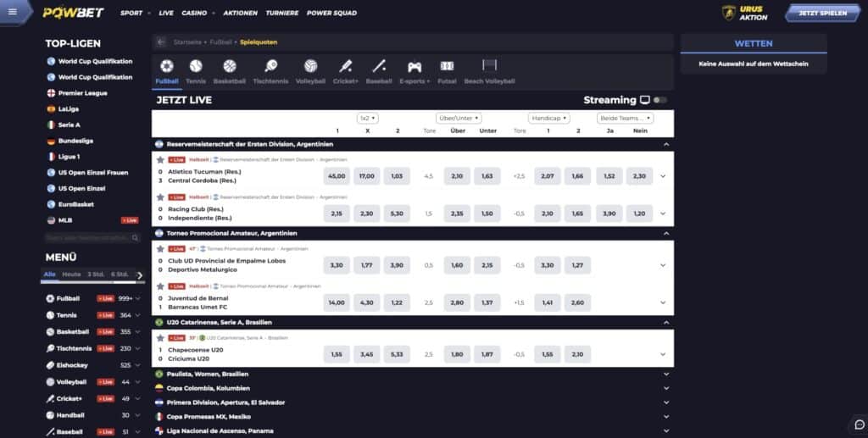Favorite the Chapecoense U20 match star
This screenshot has height=438, width=868.
[160, 337]
